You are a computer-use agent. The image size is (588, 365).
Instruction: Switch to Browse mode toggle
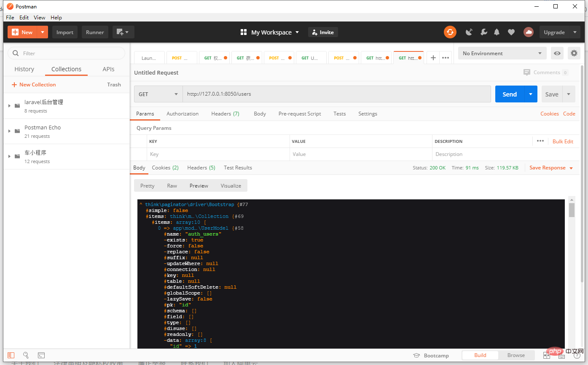click(516, 355)
